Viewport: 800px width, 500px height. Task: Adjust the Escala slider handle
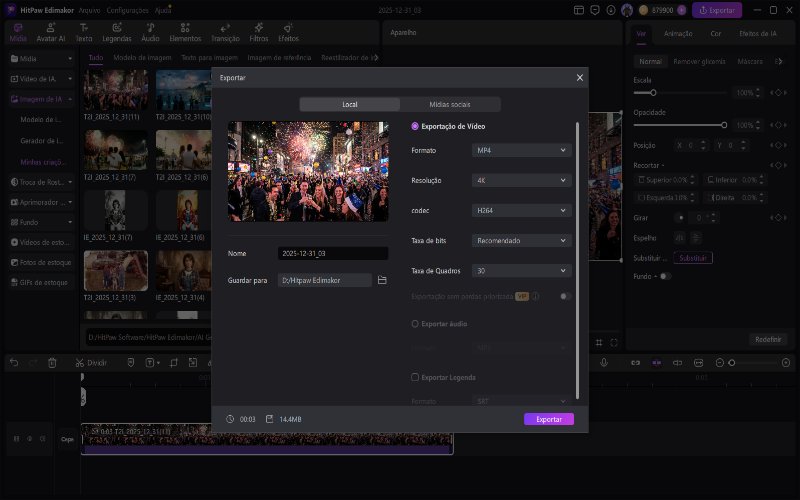click(x=653, y=93)
